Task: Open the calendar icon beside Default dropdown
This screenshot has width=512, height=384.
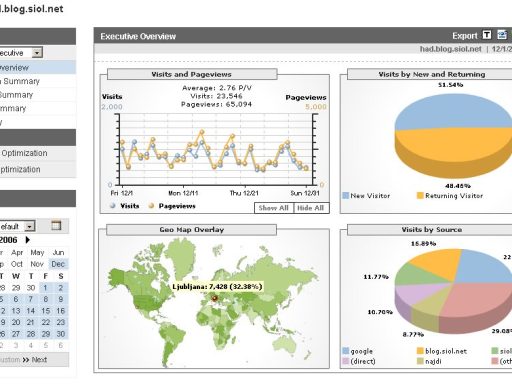Action: (56, 226)
